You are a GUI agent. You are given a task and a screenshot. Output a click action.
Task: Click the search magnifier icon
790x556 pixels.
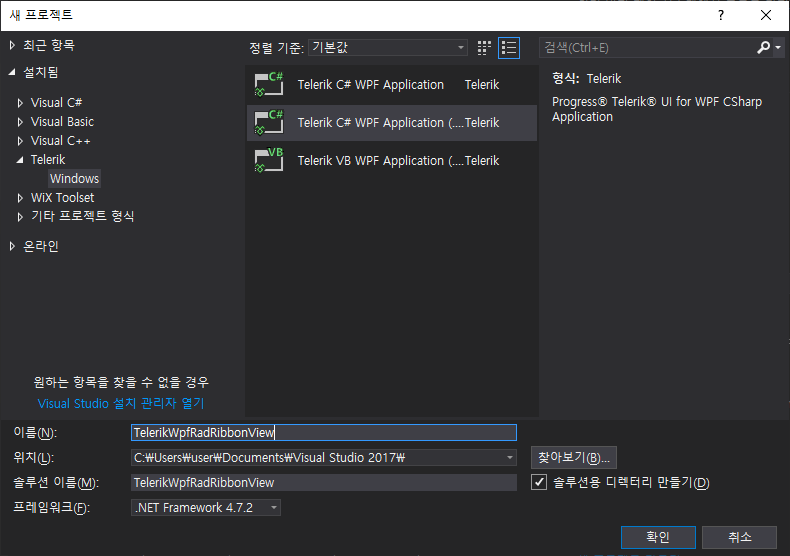(763, 47)
